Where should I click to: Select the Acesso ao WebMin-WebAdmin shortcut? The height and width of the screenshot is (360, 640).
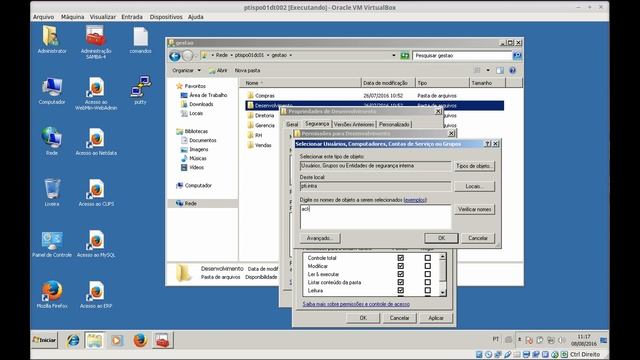coord(96,93)
